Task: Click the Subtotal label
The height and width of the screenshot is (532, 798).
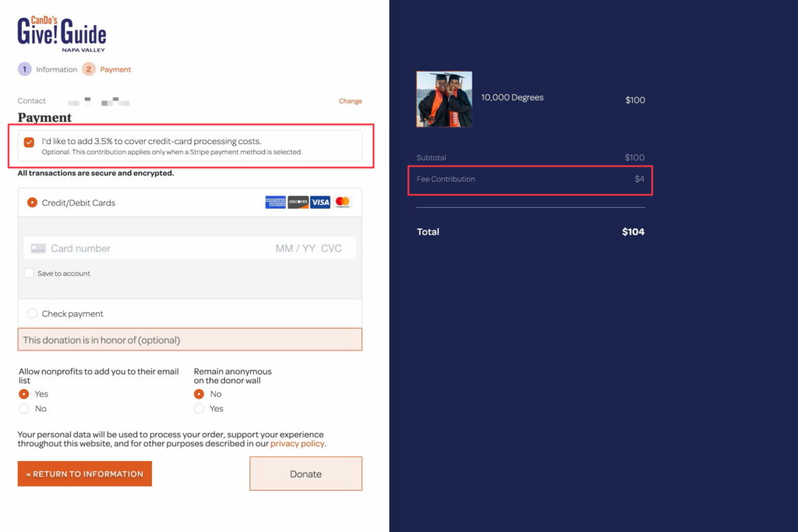Action: 431,157
